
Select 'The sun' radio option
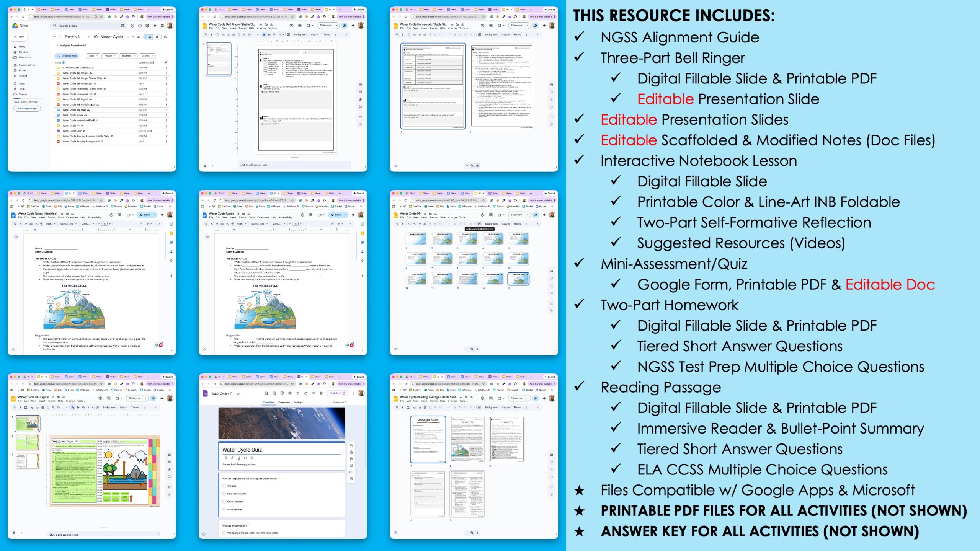click(x=224, y=486)
